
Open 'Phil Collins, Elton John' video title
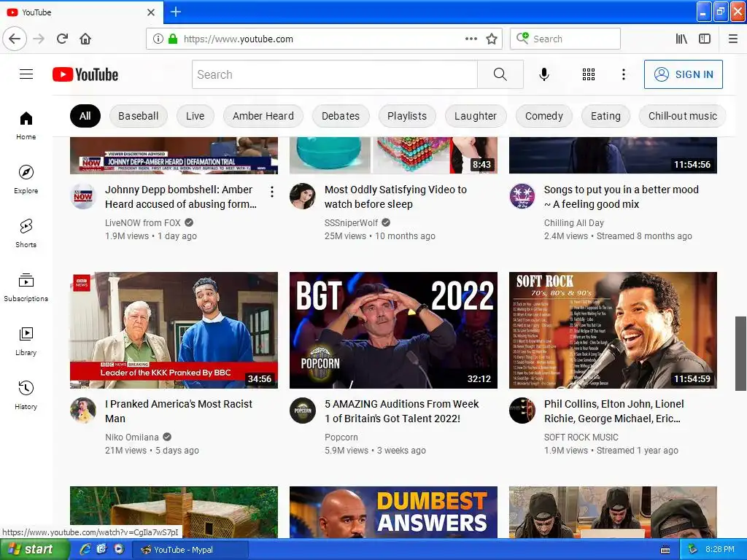click(x=614, y=411)
